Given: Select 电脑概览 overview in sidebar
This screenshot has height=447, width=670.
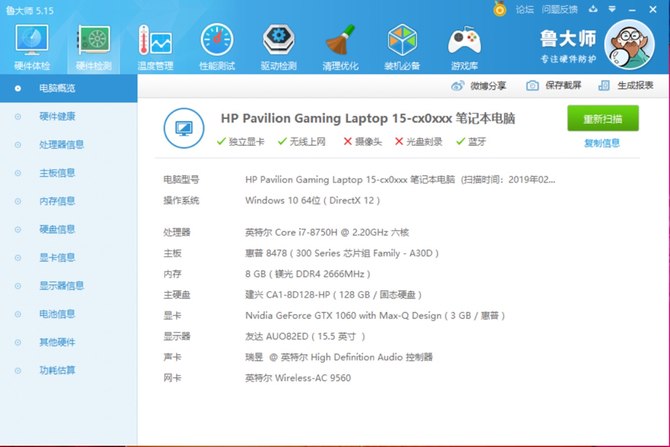Looking at the screenshot, I should point(68,88).
